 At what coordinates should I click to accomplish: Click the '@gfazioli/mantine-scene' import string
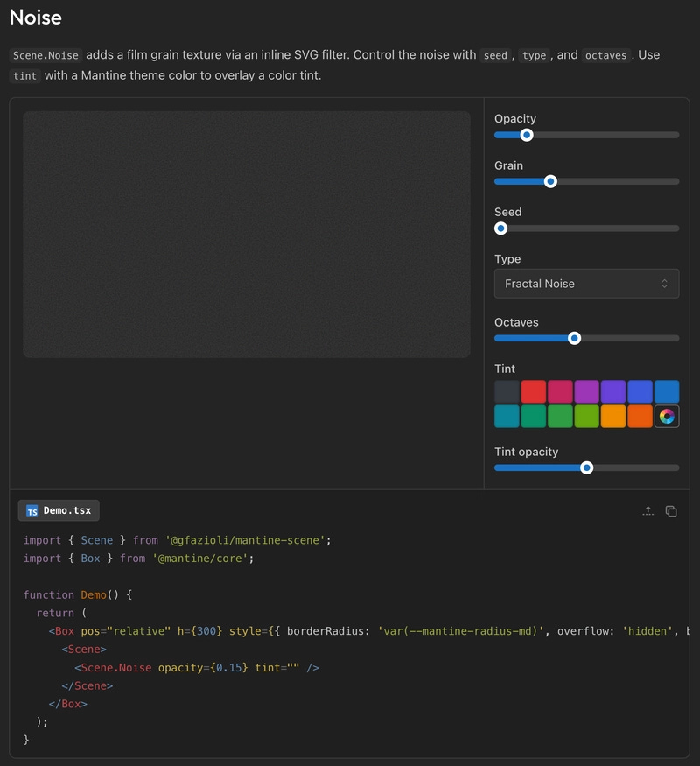[246, 540]
